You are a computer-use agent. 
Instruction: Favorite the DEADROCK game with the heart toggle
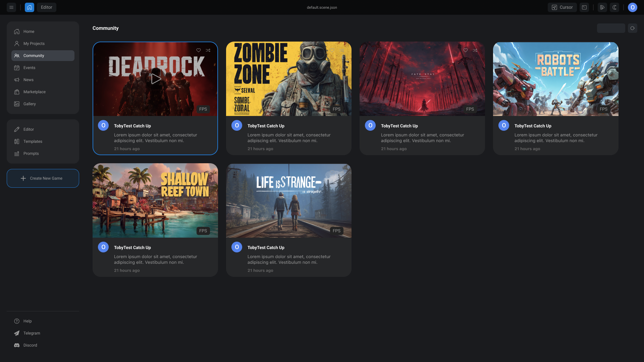(199, 50)
